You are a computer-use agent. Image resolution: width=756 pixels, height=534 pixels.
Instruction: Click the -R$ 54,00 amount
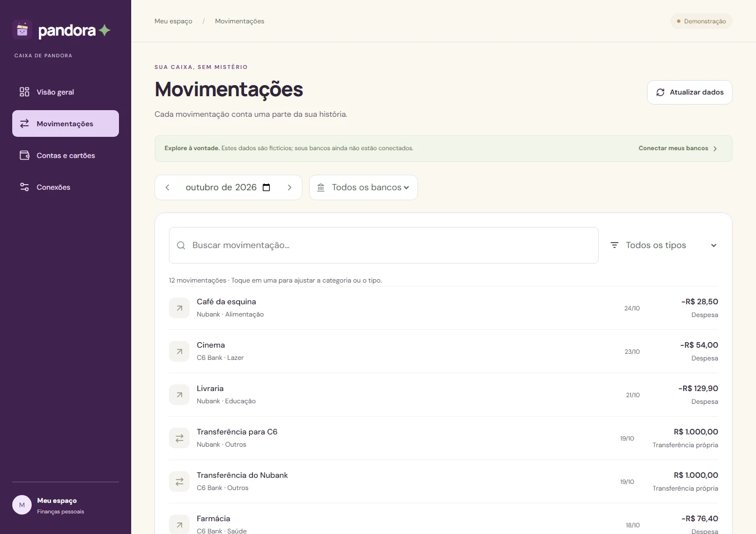coord(699,345)
